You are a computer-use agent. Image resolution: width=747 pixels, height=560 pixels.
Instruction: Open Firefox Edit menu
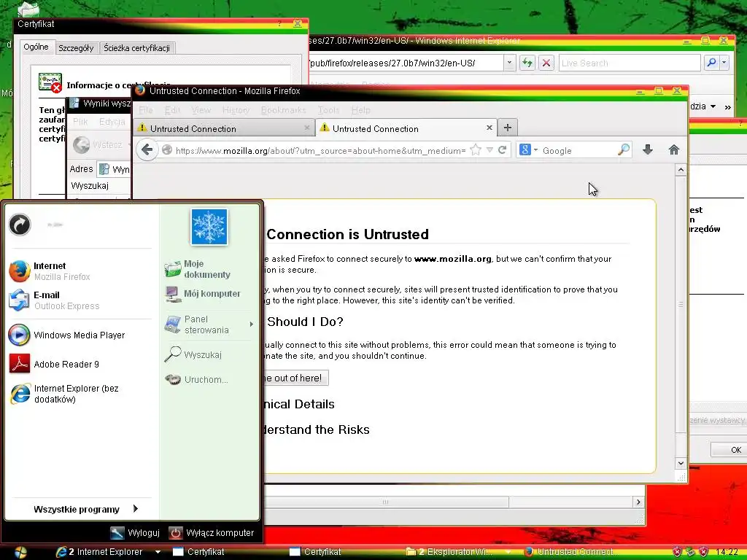(x=172, y=110)
